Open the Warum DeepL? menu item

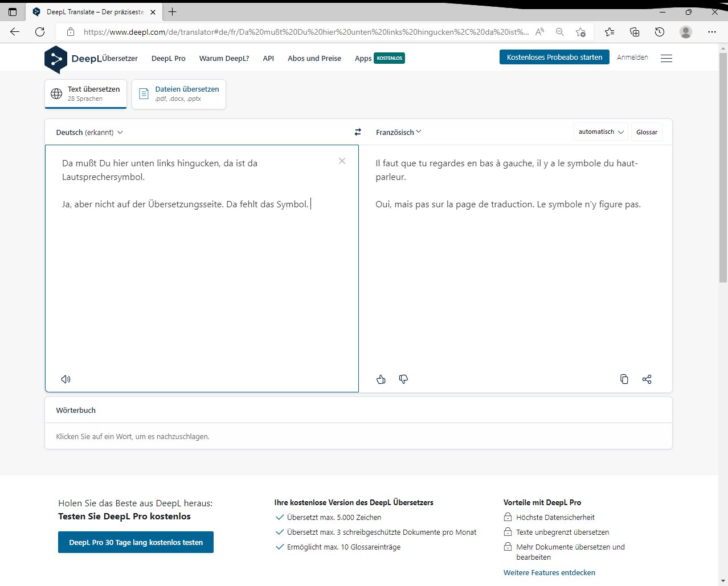224,58
